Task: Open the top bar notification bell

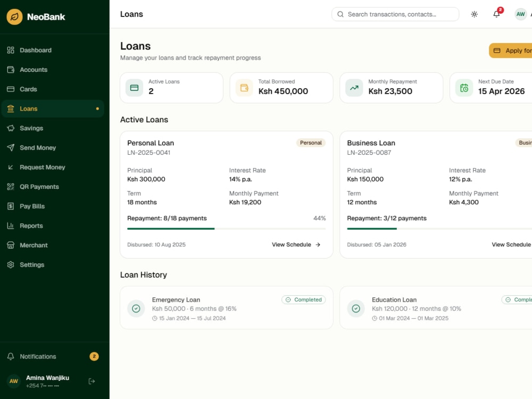Action: [x=496, y=14]
